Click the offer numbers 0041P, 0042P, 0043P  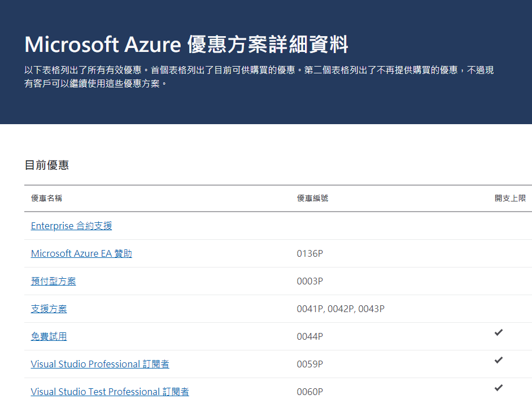tap(340, 309)
